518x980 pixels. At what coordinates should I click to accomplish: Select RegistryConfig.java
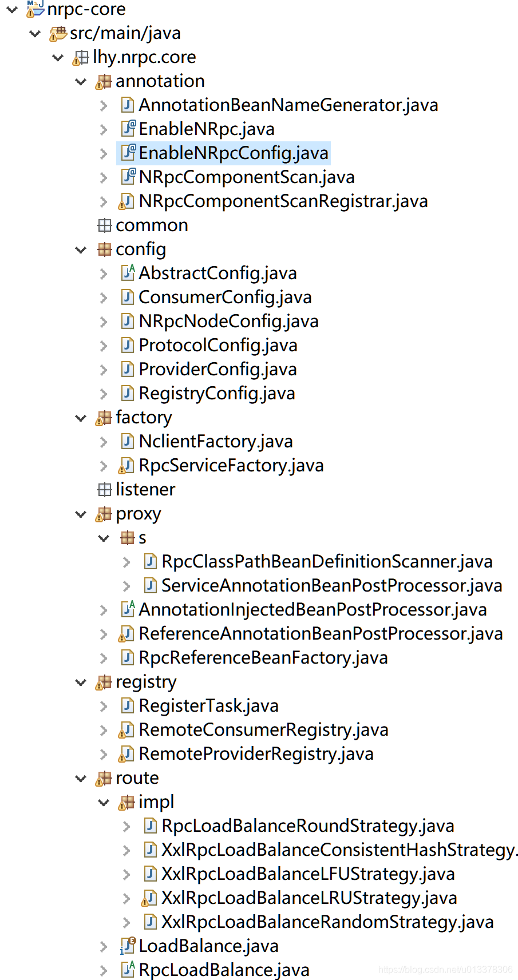click(x=217, y=394)
